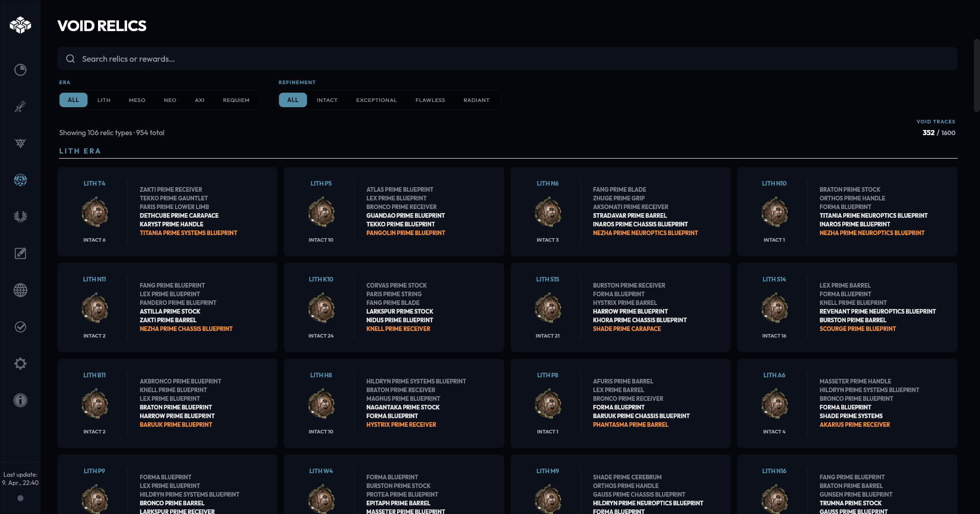Filter relics by Meso era
980x514 pixels.
[x=137, y=100]
